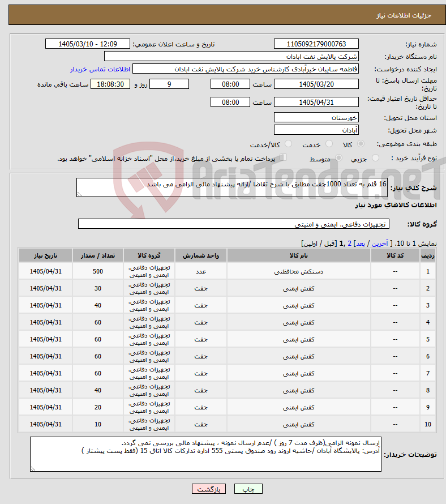
Task: Click the چاپ print button
Action: point(248,489)
